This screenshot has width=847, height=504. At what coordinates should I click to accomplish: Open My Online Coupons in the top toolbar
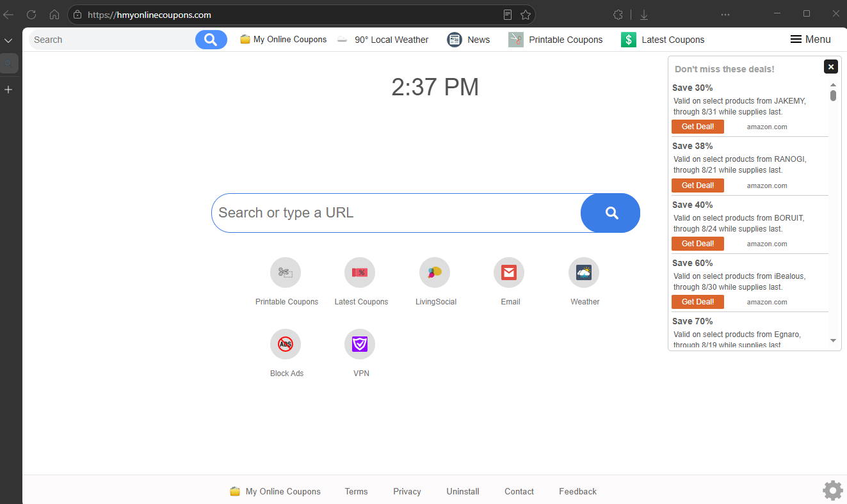pyautogui.click(x=290, y=40)
